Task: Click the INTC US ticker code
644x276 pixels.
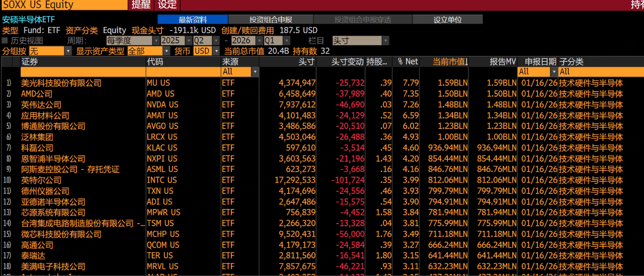Action: pyautogui.click(x=161, y=180)
